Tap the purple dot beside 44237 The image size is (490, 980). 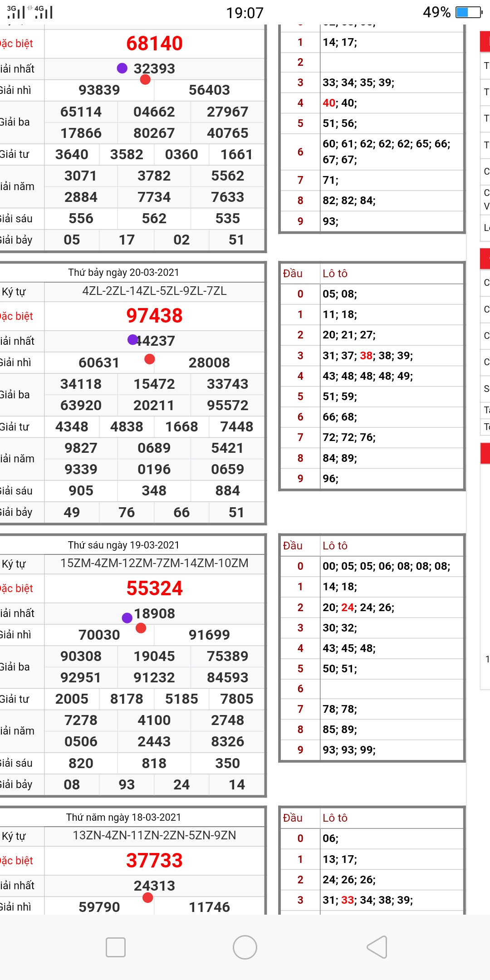[132, 339]
